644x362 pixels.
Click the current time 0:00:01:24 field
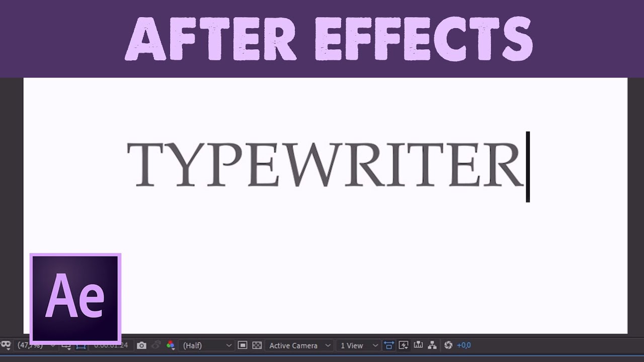tap(111, 345)
